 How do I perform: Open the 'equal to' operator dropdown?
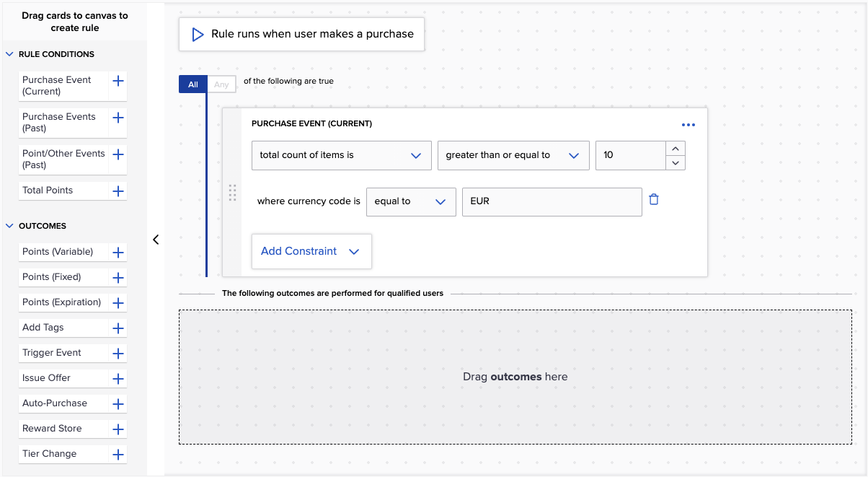click(411, 201)
